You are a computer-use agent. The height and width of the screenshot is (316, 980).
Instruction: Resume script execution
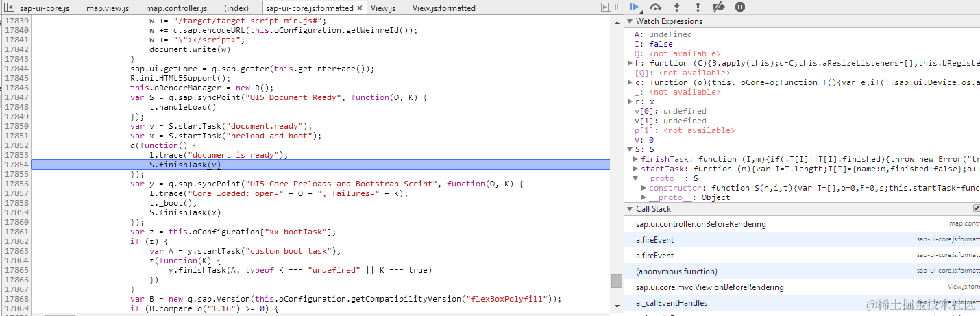[634, 7]
